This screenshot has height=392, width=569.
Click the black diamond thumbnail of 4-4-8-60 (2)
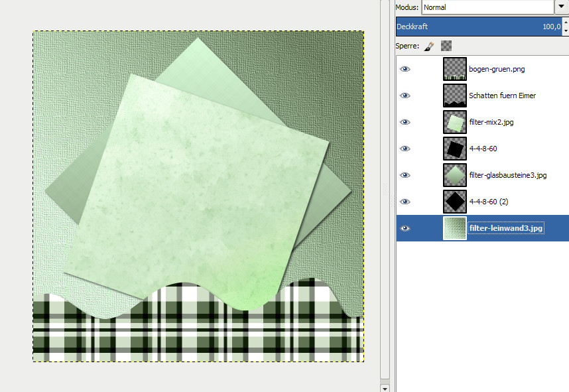point(454,202)
